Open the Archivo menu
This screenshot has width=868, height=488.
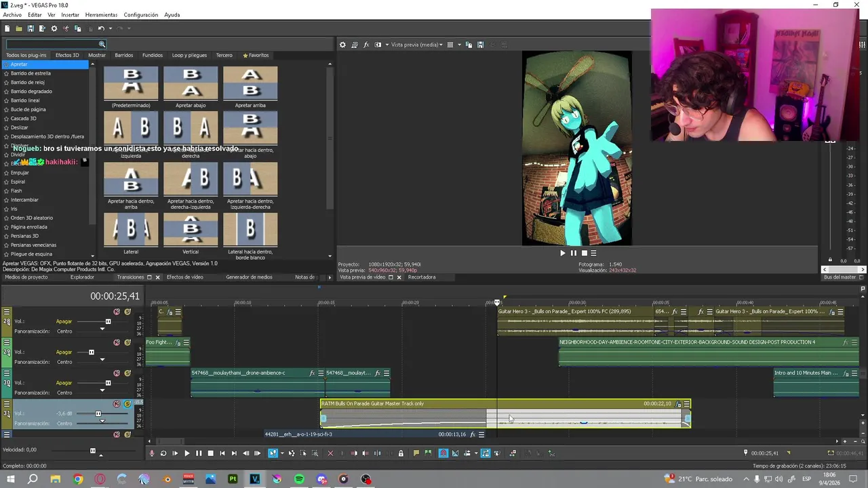click(x=12, y=15)
